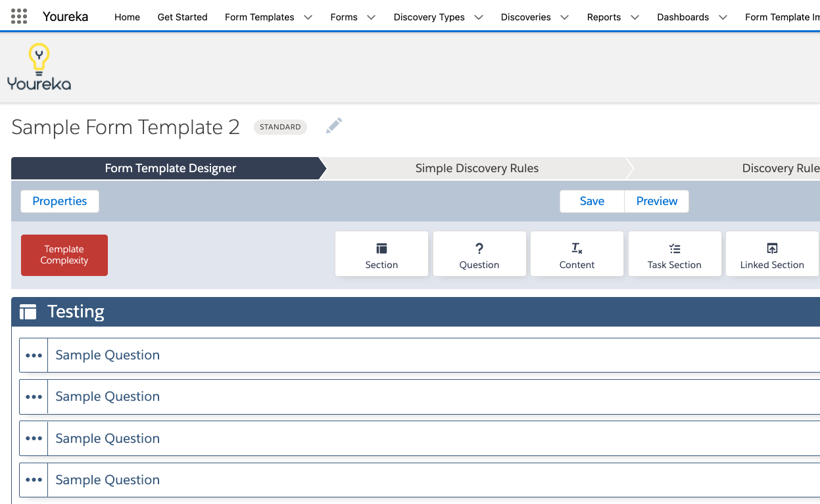Save the form template
This screenshot has width=820, height=504.
(592, 201)
